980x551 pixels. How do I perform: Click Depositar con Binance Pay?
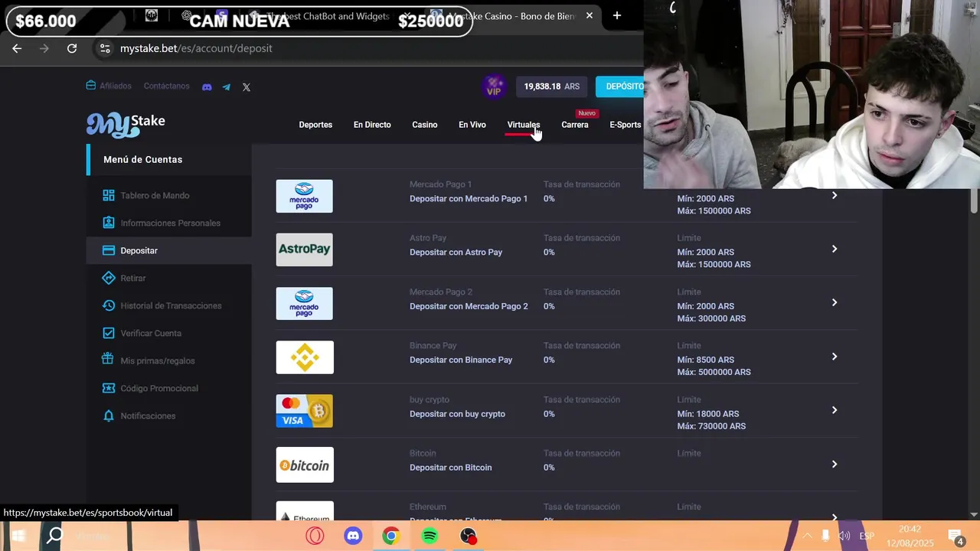(x=461, y=360)
